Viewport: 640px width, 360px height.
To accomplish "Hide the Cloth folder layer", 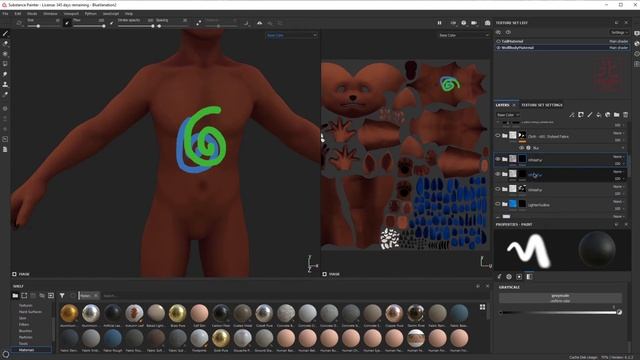I will 498,136.
